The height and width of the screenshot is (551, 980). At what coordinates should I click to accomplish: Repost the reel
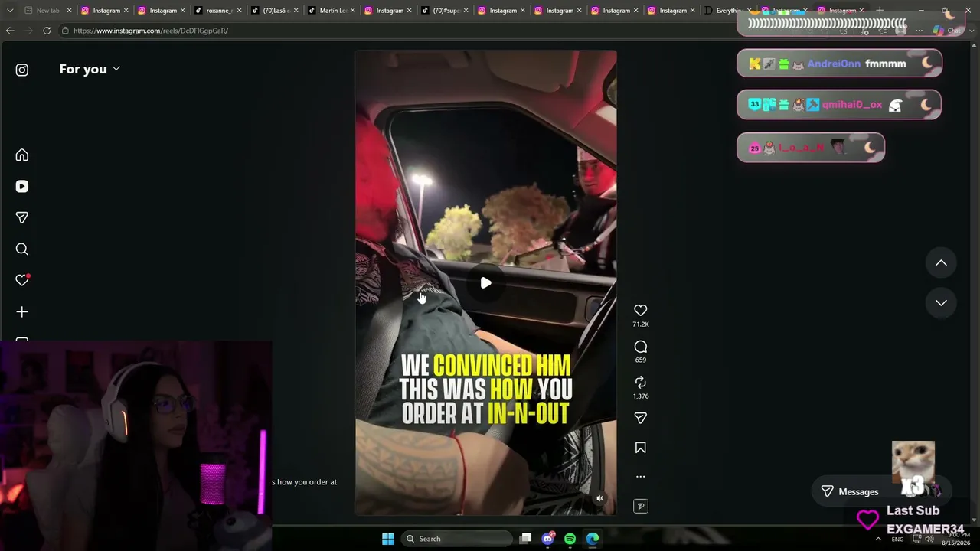tap(641, 383)
